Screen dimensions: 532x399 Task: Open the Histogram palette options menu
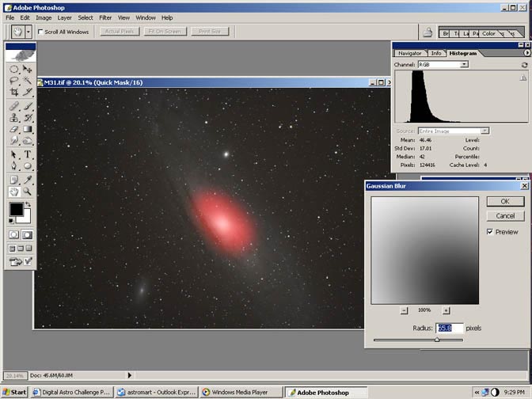(x=527, y=53)
